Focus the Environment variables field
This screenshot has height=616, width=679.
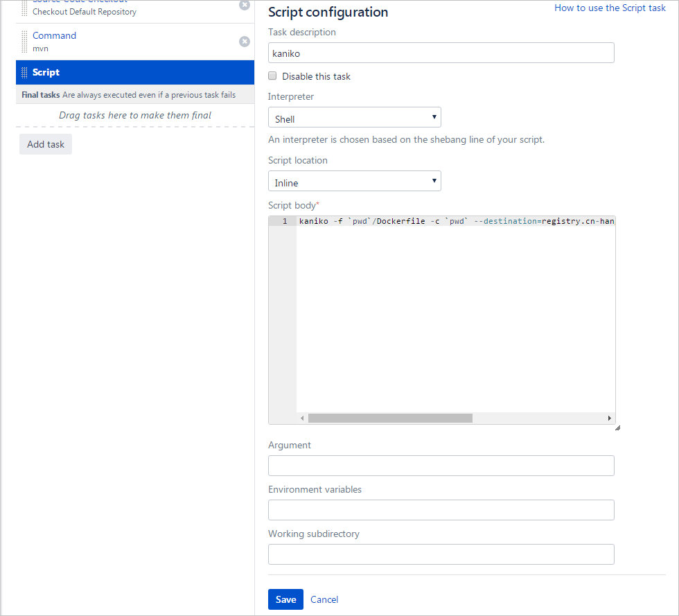click(441, 510)
